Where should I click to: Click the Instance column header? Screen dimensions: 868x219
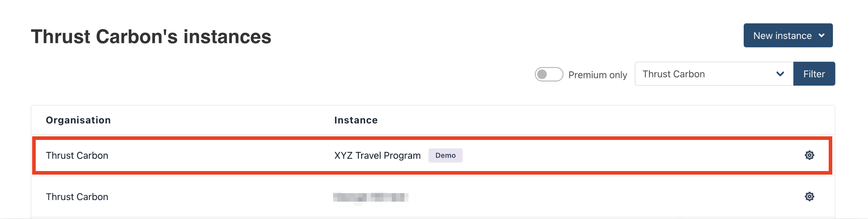(x=356, y=120)
